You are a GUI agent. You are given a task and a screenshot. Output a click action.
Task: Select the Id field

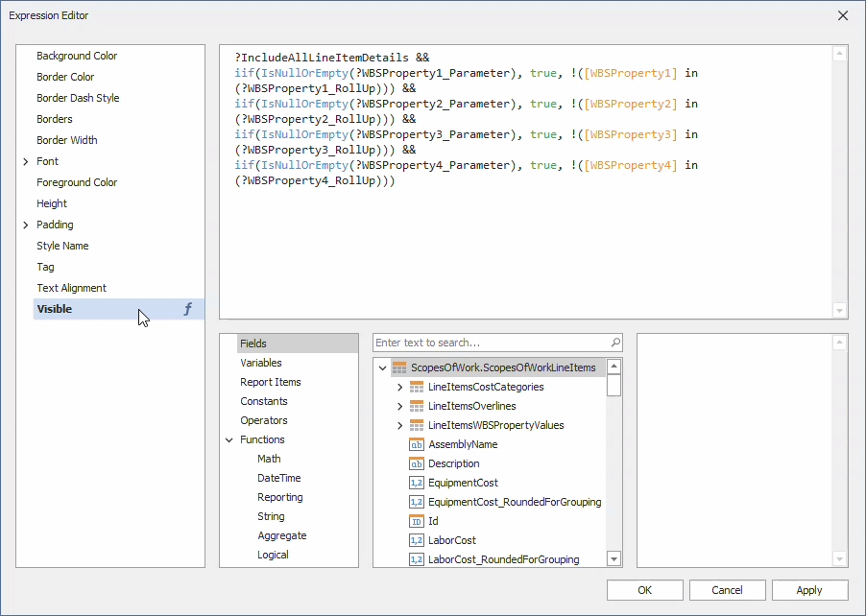click(x=433, y=521)
